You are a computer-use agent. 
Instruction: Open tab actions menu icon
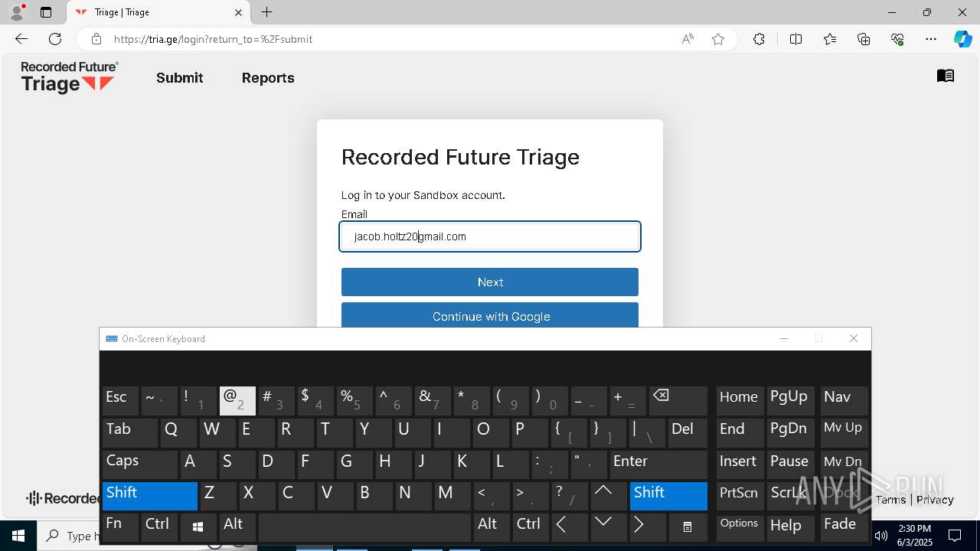(x=46, y=12)
